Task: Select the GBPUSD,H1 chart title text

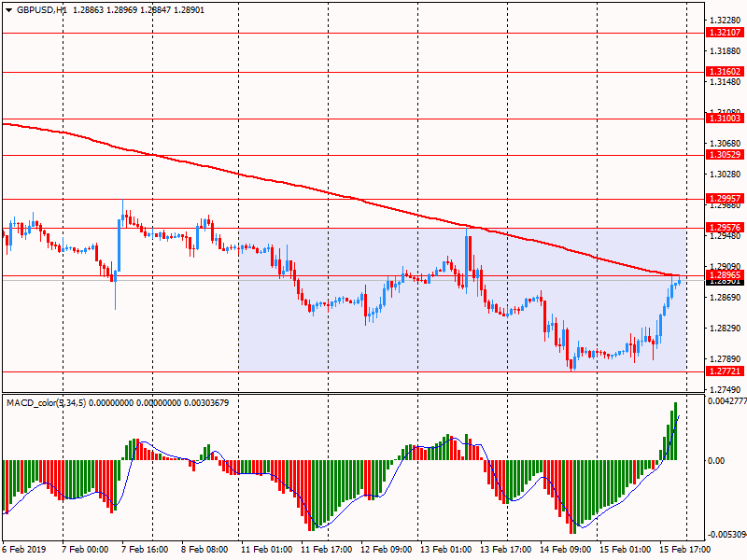Action: pyautogui.click(x=42, y=10)
